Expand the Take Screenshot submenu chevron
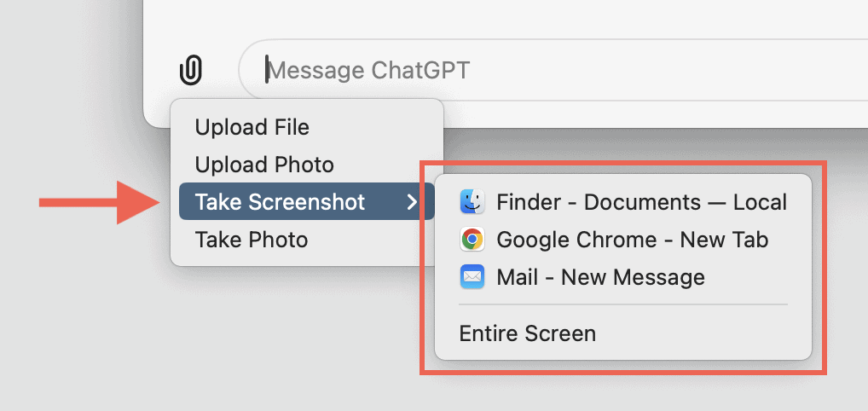This screenshot has width=868, height=411. (412, 202)
